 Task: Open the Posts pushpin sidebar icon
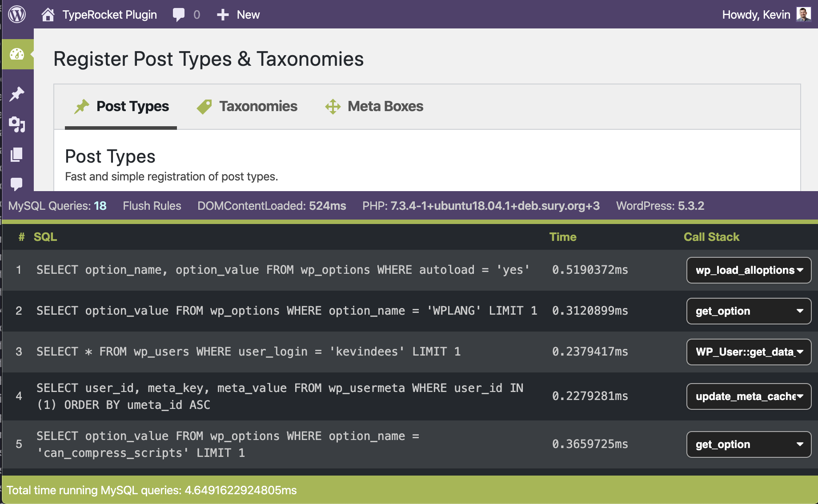(x=17, y=94)
